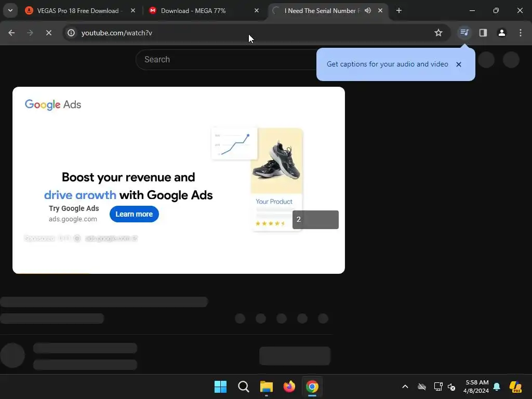Image resolution: width=532 pixels, height=399 pixels.
Task: Open Windows Search from taskbar
Action: tap(243, 387)
